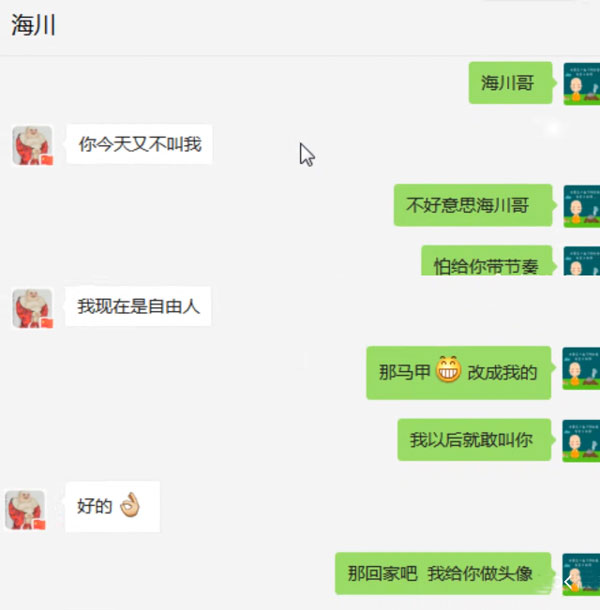Click the 海川 chat title
Screen dimensions: 600x610
(33, 25)
